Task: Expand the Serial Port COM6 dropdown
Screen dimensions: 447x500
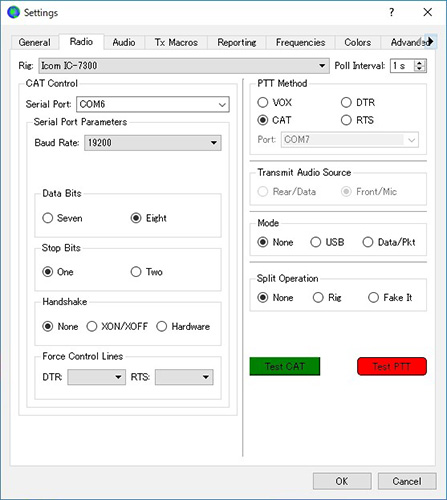Action: pyautogui.click(x=153, y=104)
